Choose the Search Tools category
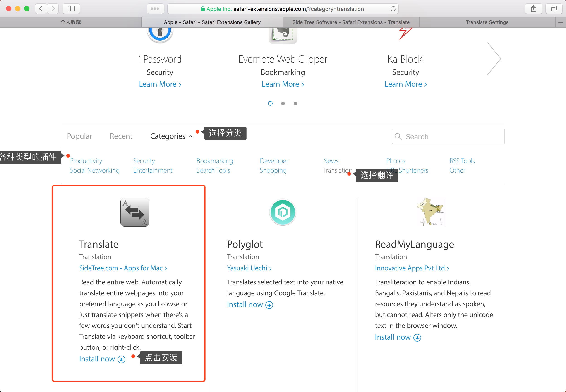Image resolution: width=566 pixels, height=392 pixels. [x=213, y=170]
